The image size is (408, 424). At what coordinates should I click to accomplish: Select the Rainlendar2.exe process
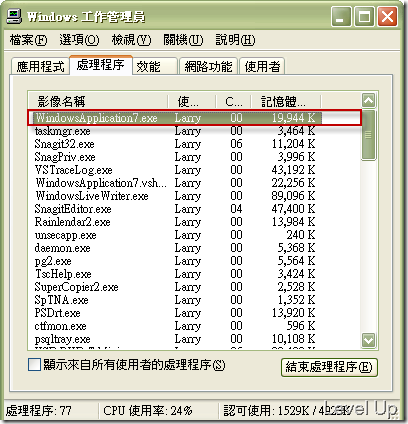point(72,222)
